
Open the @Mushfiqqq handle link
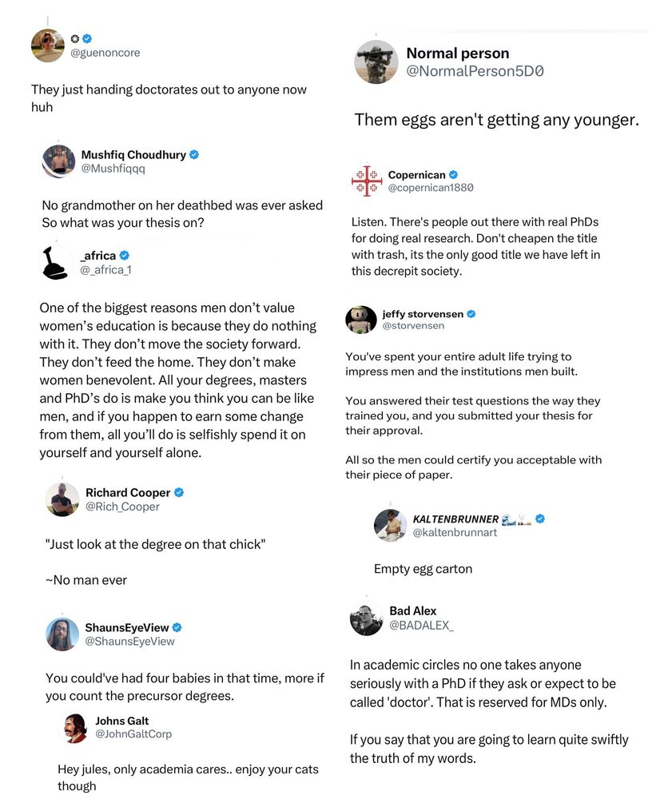[113, 169]
